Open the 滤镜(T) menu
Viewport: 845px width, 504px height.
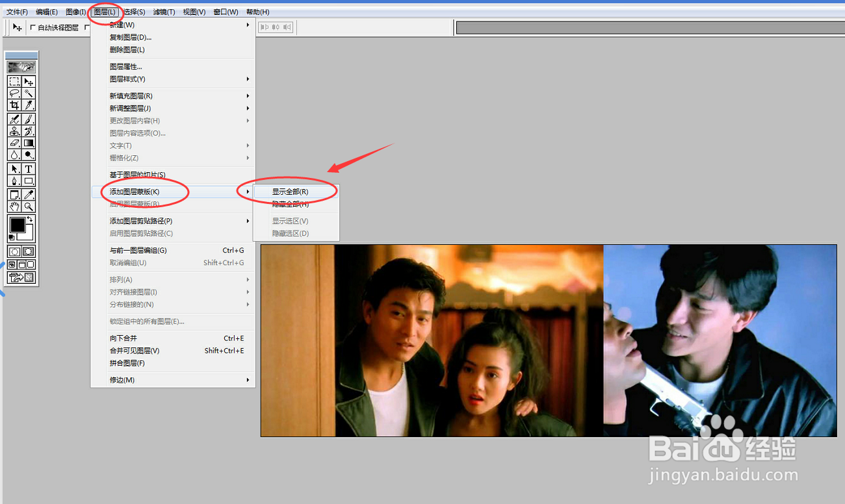(x=164, y=12)
